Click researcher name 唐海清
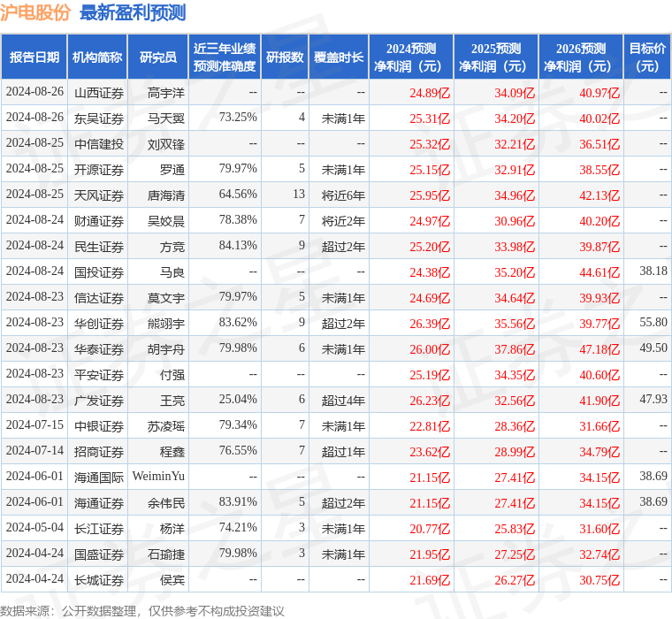This screenshot has height=619, width=672. click(166, 195)
